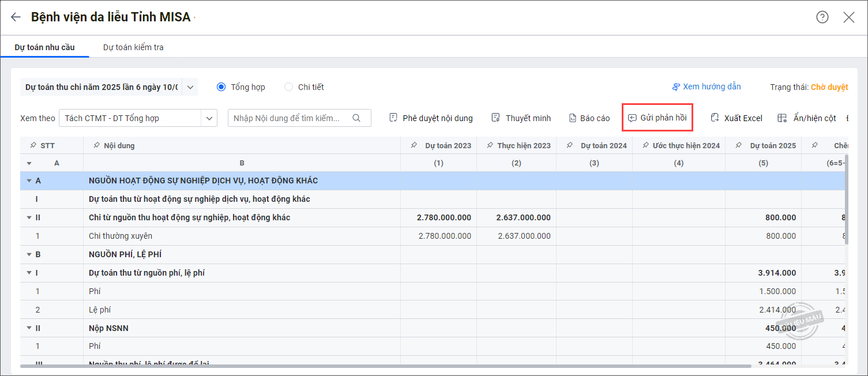The image size is (868, 376).
Task: Click pin icon beside Dự toán 2025
Action: coord(739,146)
